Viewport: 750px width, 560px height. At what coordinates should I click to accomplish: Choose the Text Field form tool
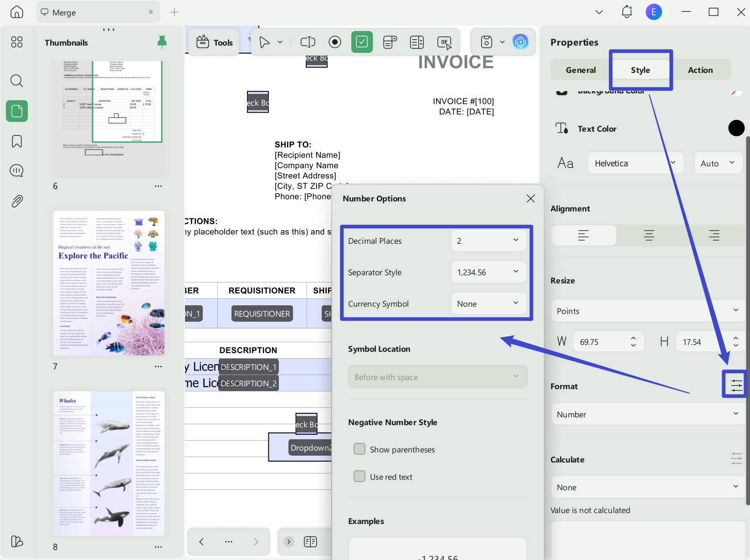point(308,42)
